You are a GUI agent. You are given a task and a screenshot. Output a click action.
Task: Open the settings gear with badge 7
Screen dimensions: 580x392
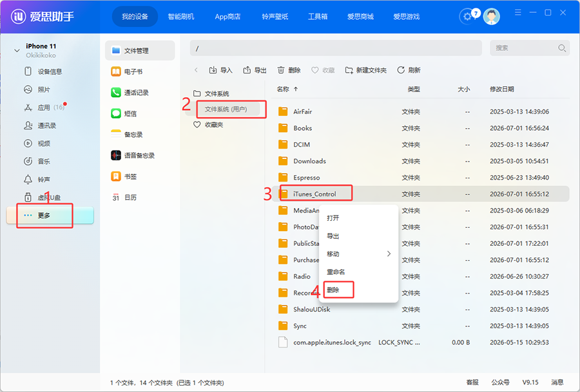[x=469, y=16]
